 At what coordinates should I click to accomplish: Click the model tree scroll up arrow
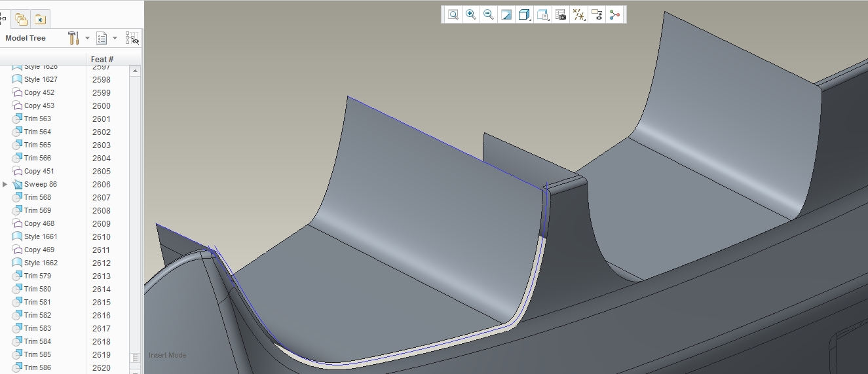click(x=136, y=71)
